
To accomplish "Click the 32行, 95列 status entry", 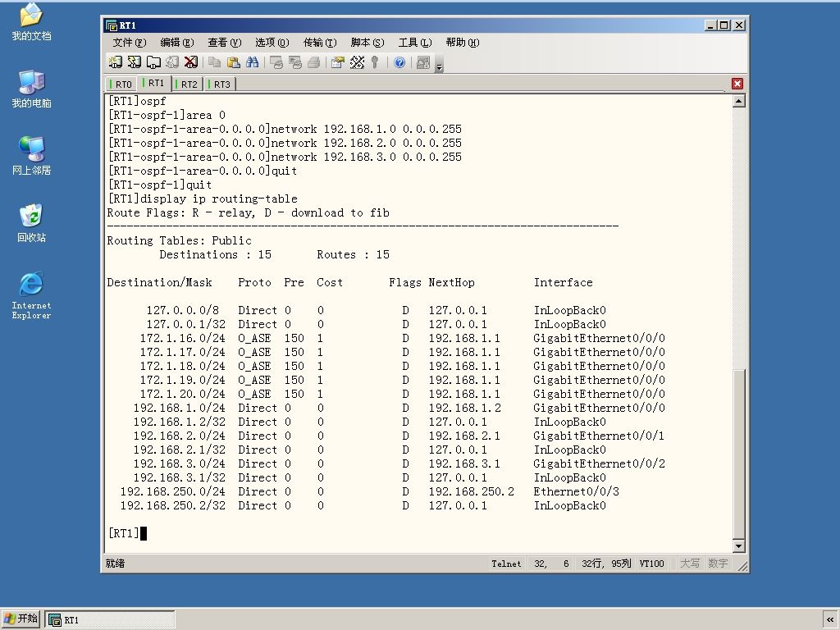I will (x=606, y=564).
